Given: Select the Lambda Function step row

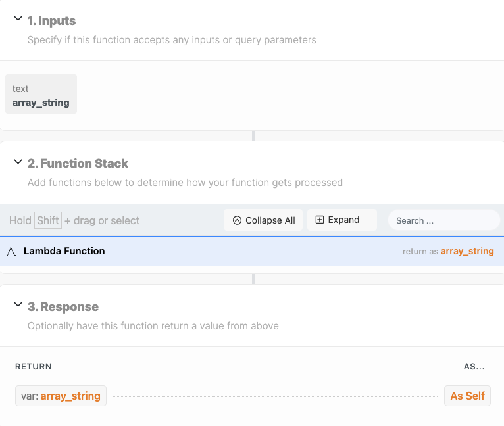Looking at the screenshot, I should coord(252,251).
